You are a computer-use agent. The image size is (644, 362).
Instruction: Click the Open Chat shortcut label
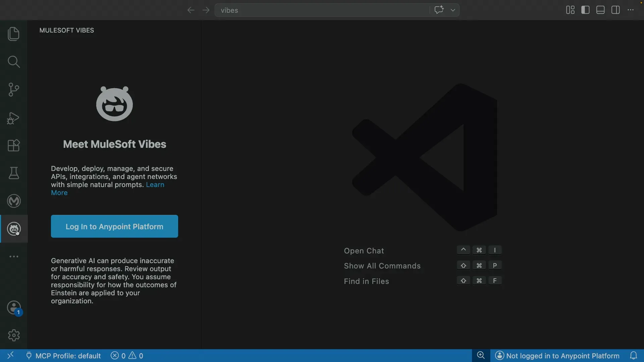(364, 251)
